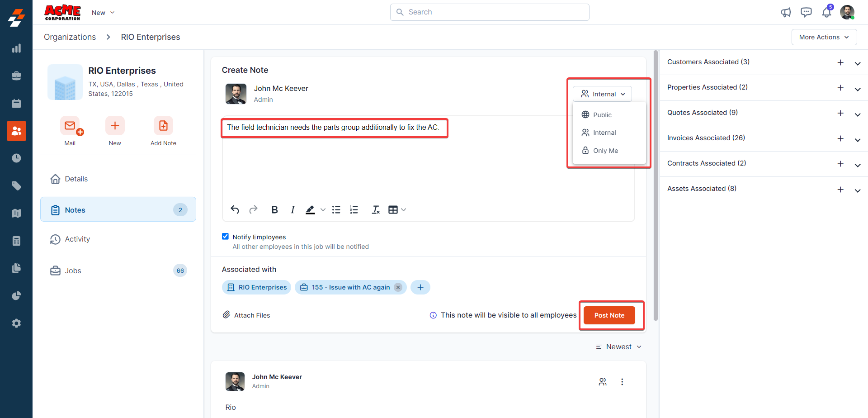Viewport: 868px width, 418px height.
Task: Open the clock icon in left sidebar
Action: [16, 158]
